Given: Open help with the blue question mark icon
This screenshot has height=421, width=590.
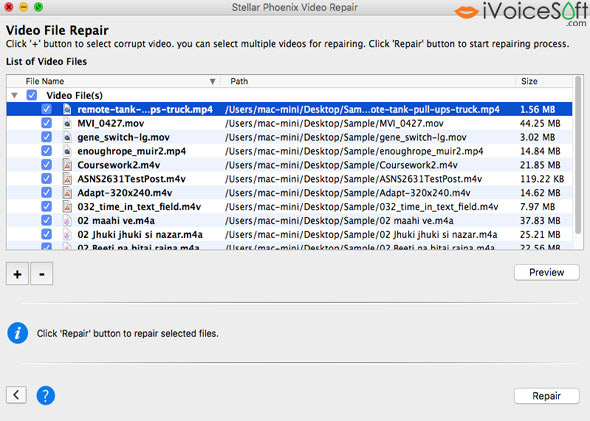Looking at the screenshot, I should coord(46,395).
